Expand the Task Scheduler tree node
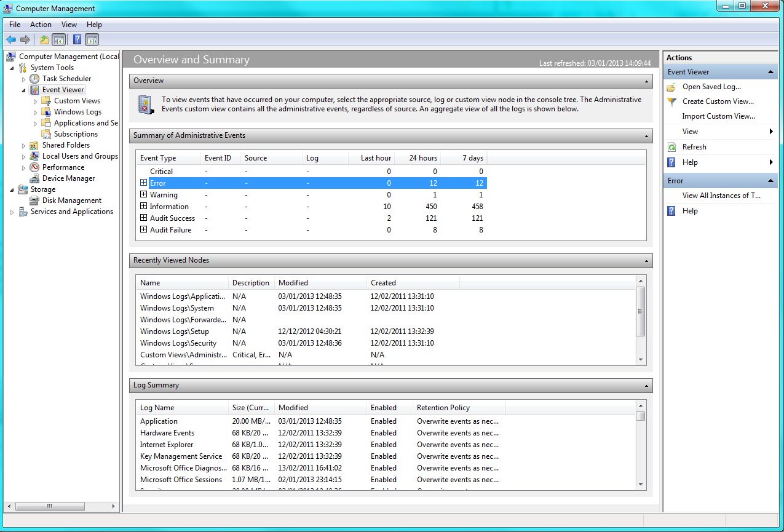This screenshot has width=784, height=532. [24, 79]
